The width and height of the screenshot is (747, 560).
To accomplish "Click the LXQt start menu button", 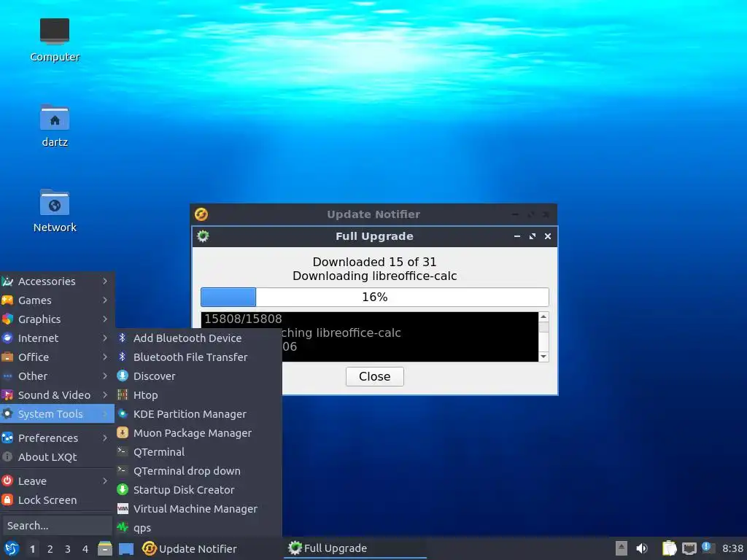I will 12,548.
